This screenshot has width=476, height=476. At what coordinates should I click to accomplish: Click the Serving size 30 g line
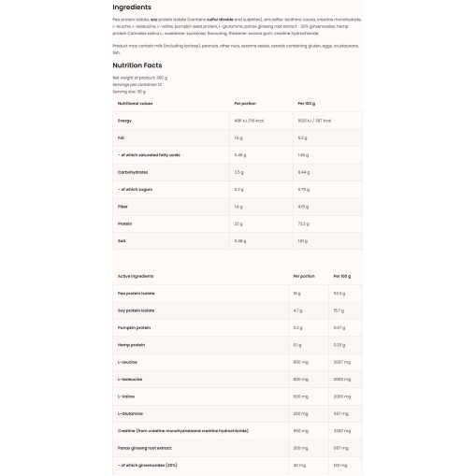(129, 92)
